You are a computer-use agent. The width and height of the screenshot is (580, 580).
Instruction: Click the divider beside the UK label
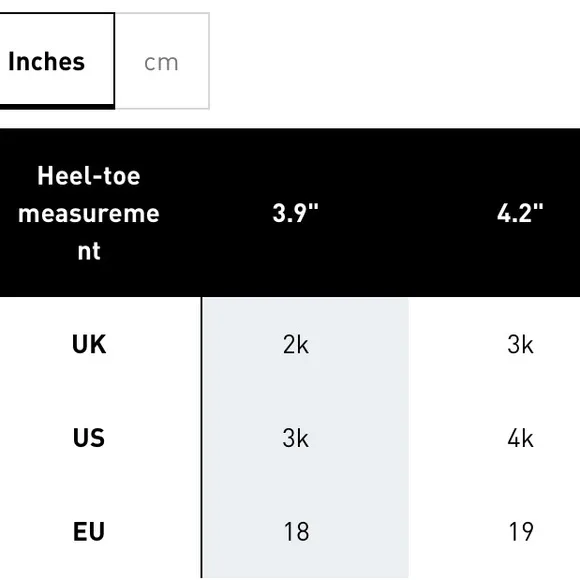tap(202, 344)
